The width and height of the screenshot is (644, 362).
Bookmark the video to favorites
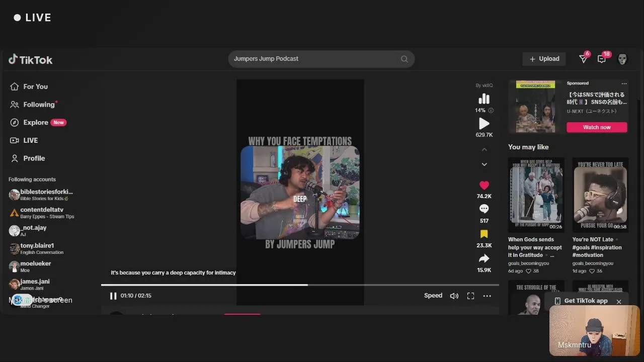click(484, 234)
